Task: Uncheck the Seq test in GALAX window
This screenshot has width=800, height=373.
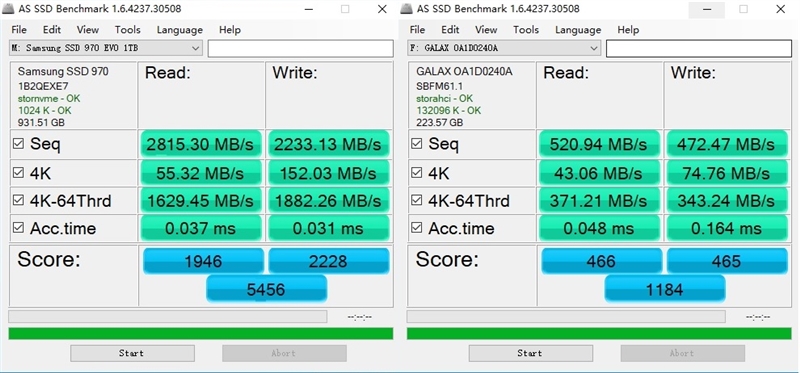Action: pos(417,144)
